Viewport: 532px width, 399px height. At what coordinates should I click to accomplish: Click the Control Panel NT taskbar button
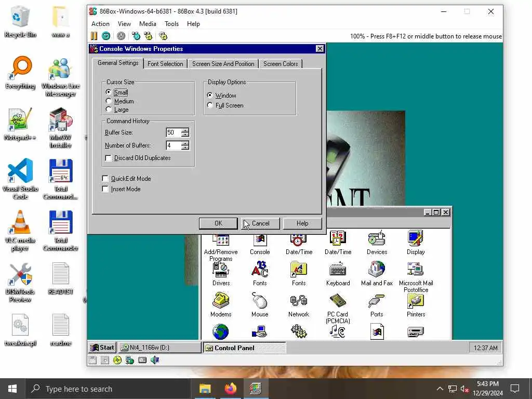pyautogui.click(x=244, y=348)
